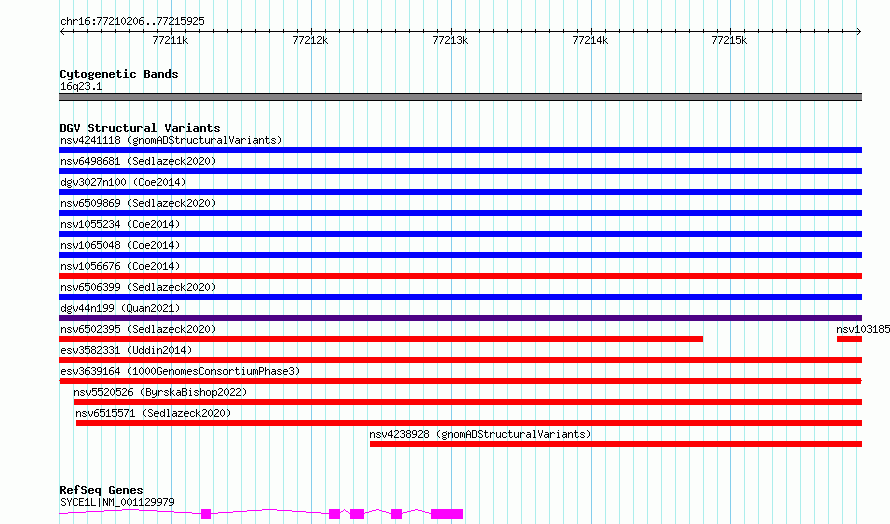The height and width of the screenshot is (524, 890).
Task: Click the red bar below nsv5520526
Action: pyautogui.click(x=468, y=403)
